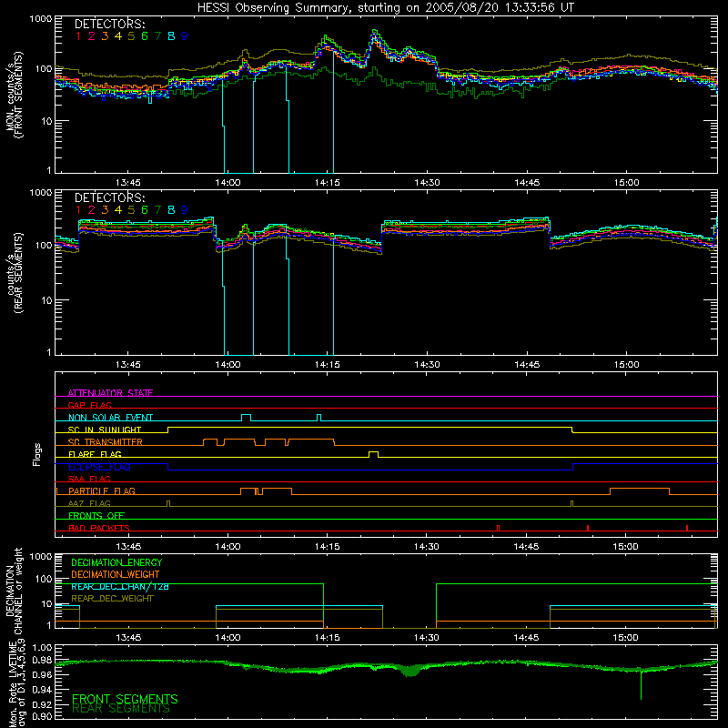Select magenta detector 2 in rear segments legend
The image size is (728, 728).
[x=92, y=210]
